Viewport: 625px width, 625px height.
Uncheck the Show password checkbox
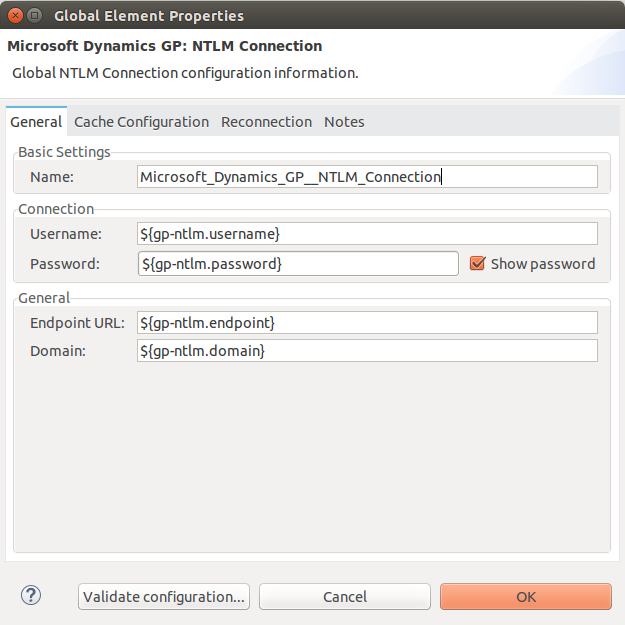point(477,263)
